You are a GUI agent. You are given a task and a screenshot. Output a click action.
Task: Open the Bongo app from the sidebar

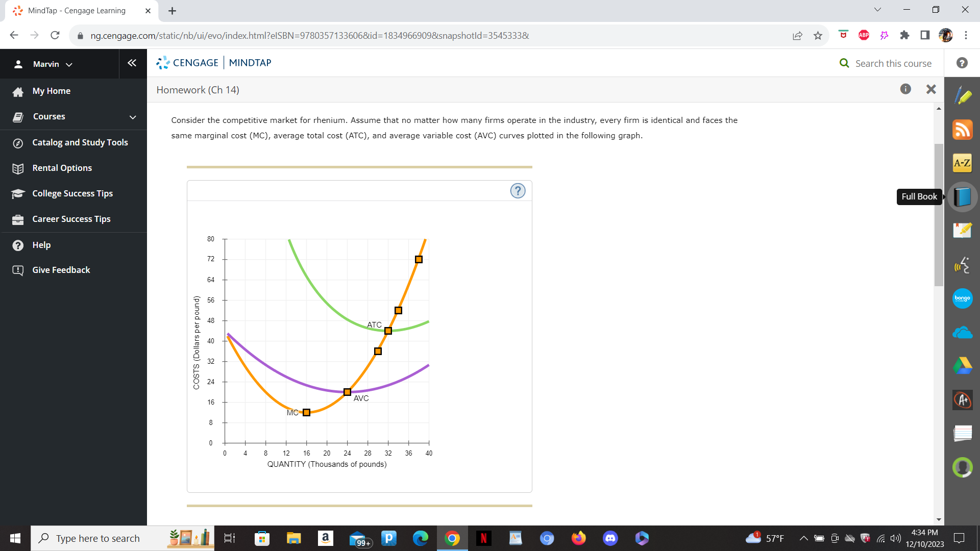click(x=963, y=298)
